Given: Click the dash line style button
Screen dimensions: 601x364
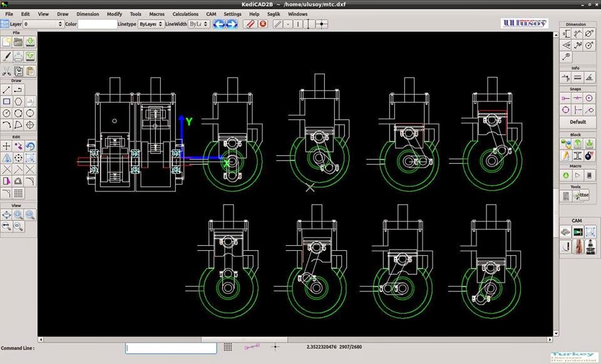Looking at the screenshot, I should click(x=288, y=24).
